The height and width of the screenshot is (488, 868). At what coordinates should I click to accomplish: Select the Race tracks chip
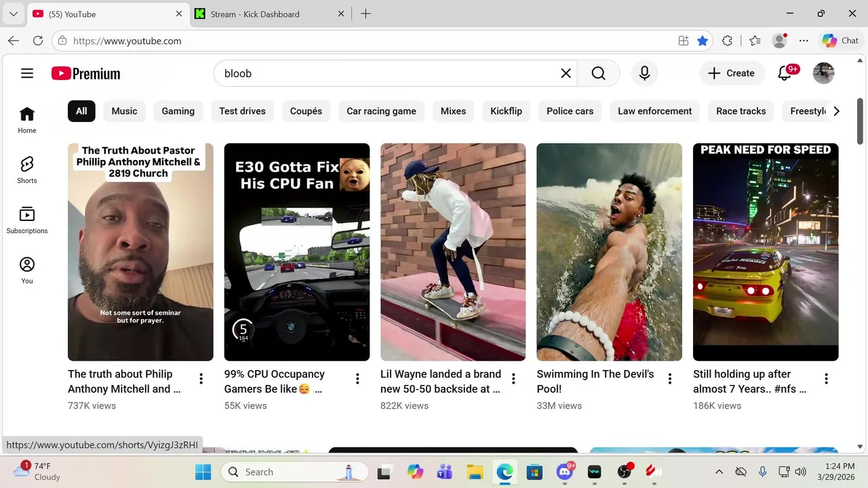(741, 111)
